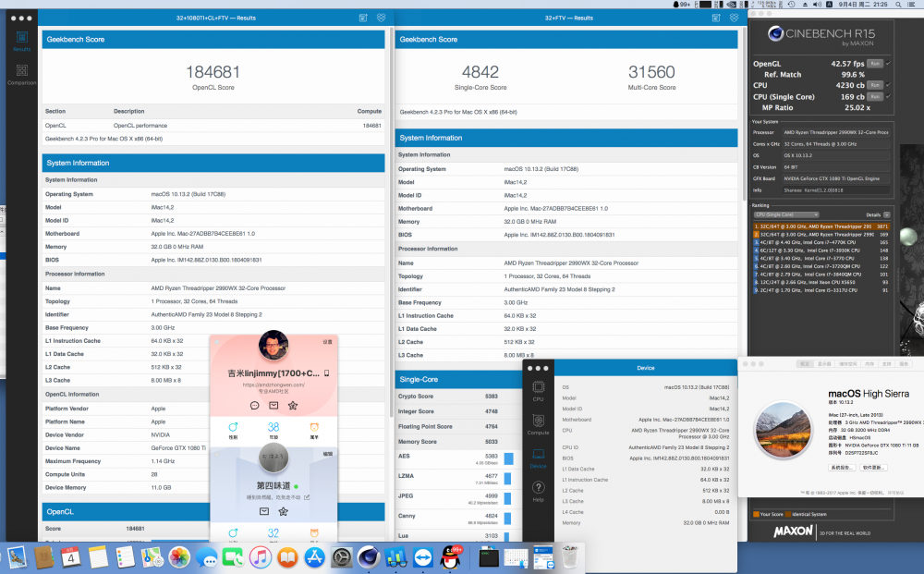
Task: Open iBooks in the Dock
Action: (x=287, y=557)
